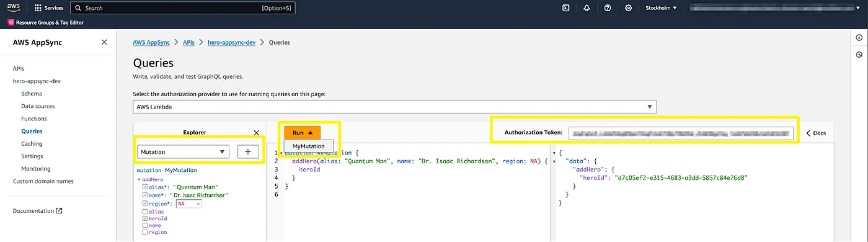868x242 pixels.
Task: Open the help question mark icon
Action: pyautogui.click(x=608, y=8)
